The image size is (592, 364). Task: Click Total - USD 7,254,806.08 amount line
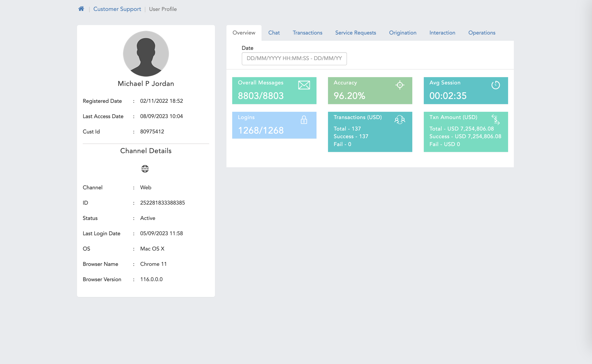pyautogui.click(x=462, y=129)
